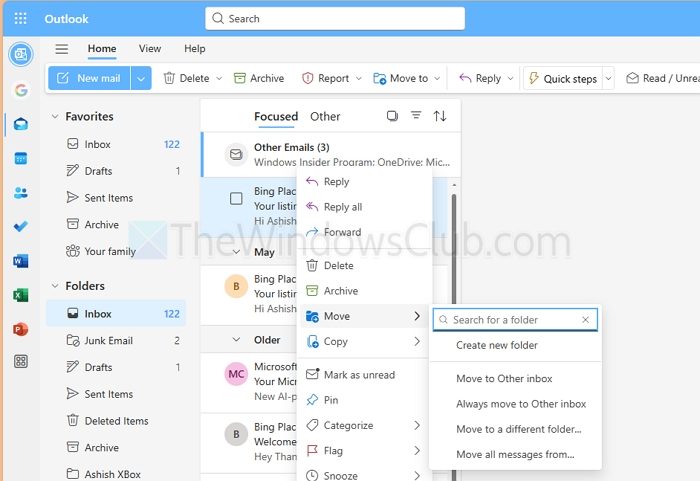The height and width of the screenshot is (481, 700).
Task: Click Delete in the toolbar
Action: pos(187,79)
